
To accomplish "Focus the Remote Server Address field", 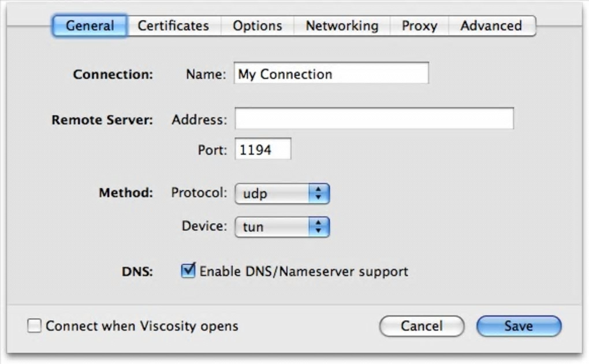I will point(374,119).
